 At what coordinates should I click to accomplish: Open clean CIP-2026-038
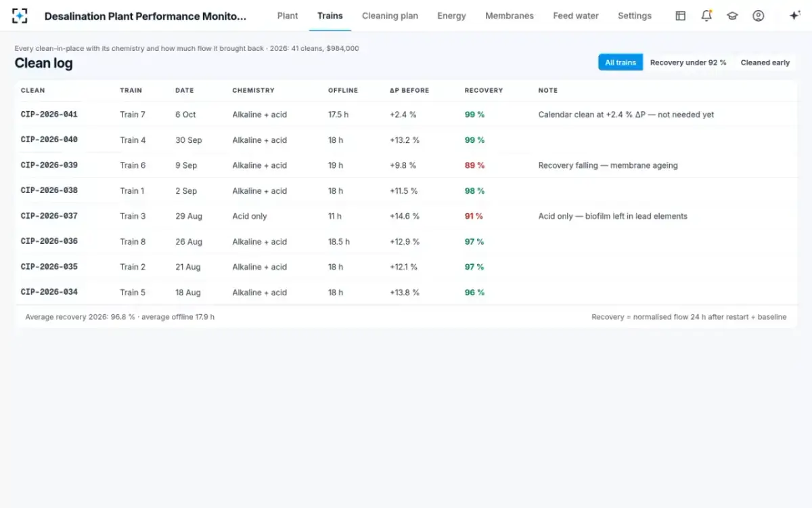point(49,190)
